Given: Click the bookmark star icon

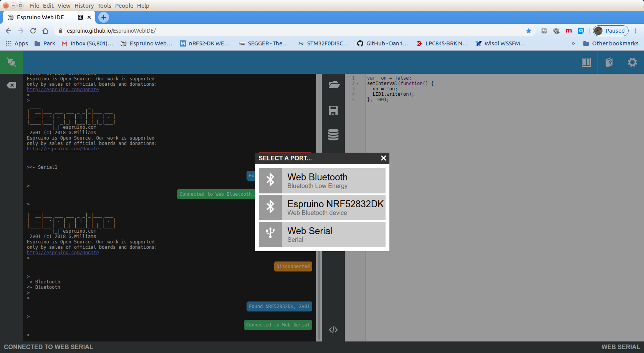Looking at the screenshot, I should tap(529, 31).
